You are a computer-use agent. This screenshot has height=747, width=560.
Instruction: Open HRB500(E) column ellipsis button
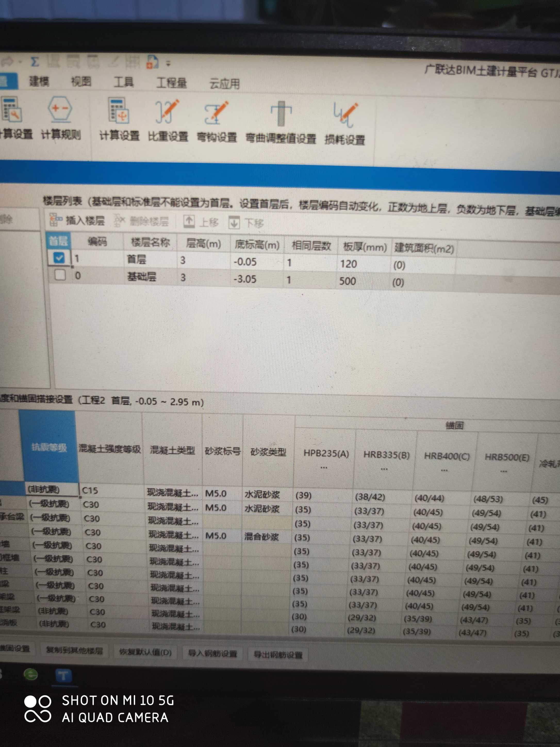(x=504, y=472)
